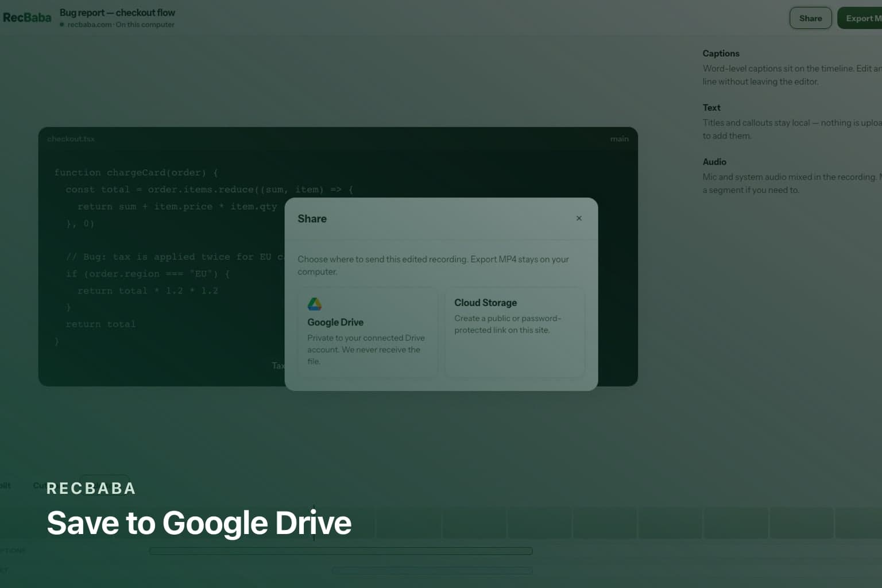Click the dialog text "Choose where to send this edited recording"
The width and height of the screenshot is (882, 588).
coord(382,259)
